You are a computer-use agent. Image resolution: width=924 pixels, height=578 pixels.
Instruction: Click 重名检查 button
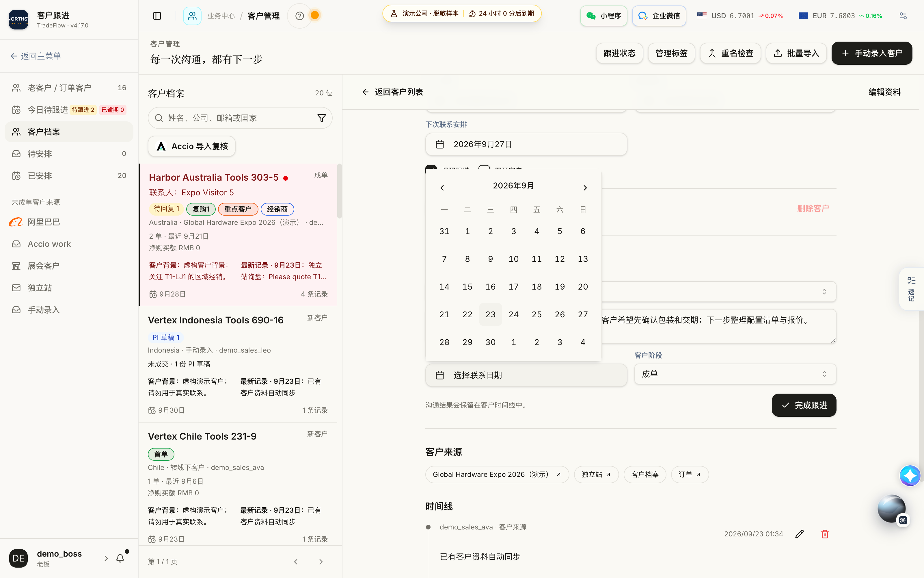(731, 53)
